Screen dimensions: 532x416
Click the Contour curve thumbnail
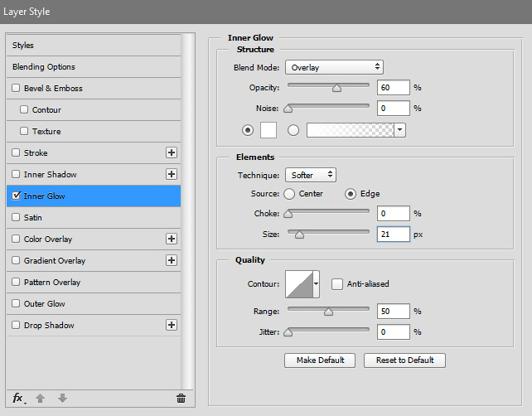pos(299,284)
